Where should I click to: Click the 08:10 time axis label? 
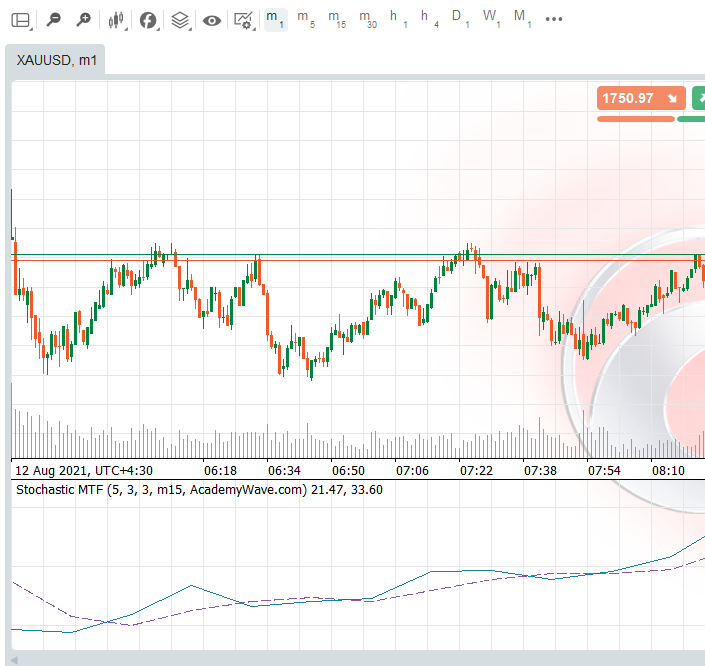coord(669,470)
